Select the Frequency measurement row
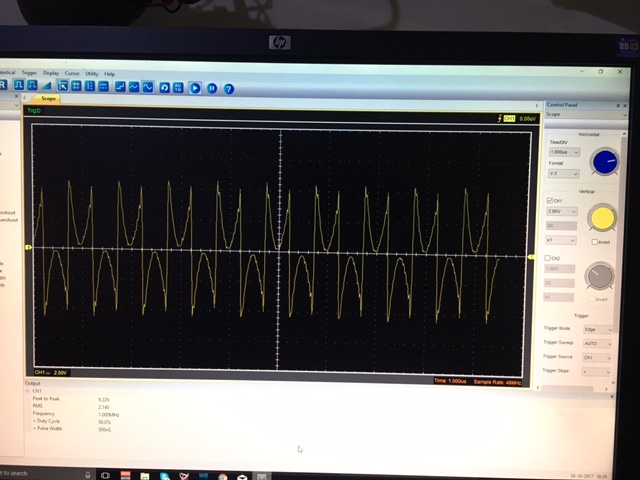Screen dimensions: 640x480 point(43,413)
